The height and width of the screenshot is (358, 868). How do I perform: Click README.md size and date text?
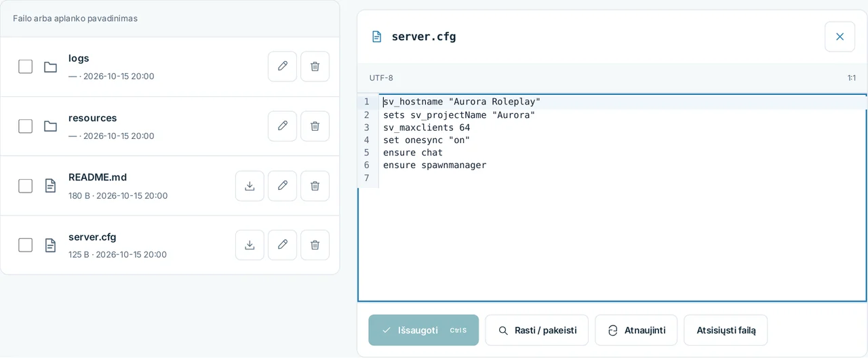[118, 195]
